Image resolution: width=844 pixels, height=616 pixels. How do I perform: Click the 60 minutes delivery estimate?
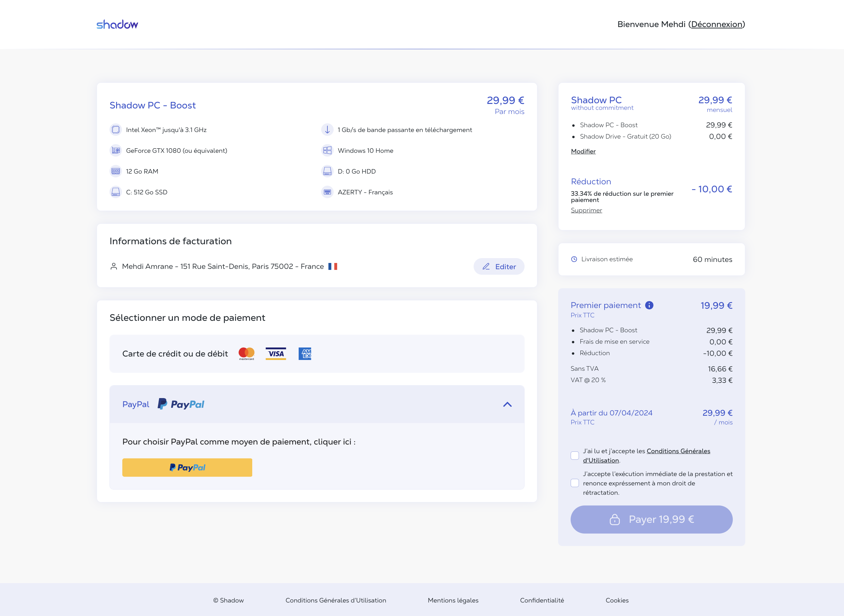712,259
